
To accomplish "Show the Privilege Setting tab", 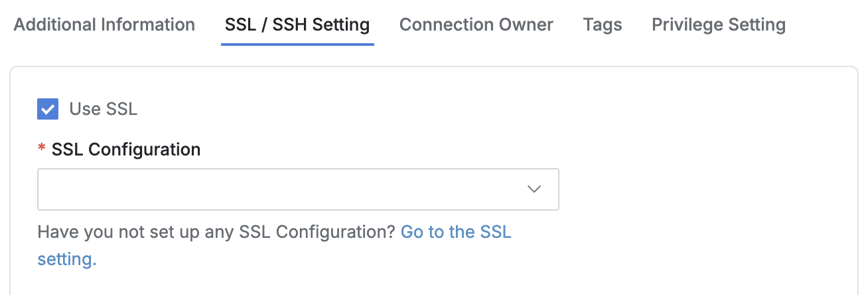I will tap(719, 25).
